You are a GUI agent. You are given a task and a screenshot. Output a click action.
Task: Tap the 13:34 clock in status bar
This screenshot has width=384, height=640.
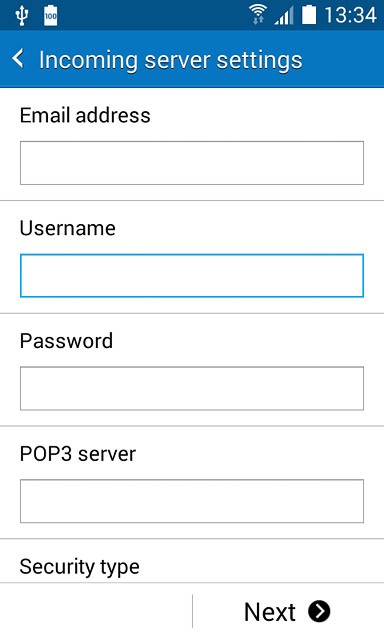click(350, 16)
